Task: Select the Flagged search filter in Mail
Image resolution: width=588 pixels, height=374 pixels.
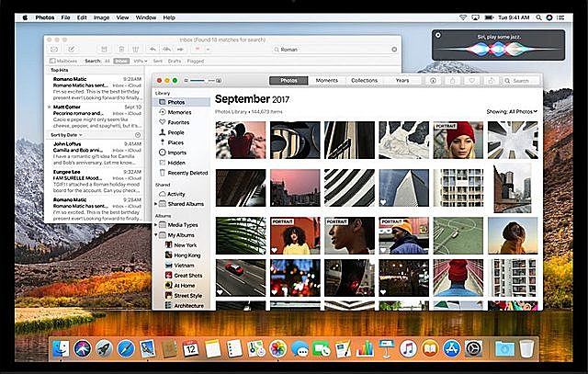Action: point(196,61)
